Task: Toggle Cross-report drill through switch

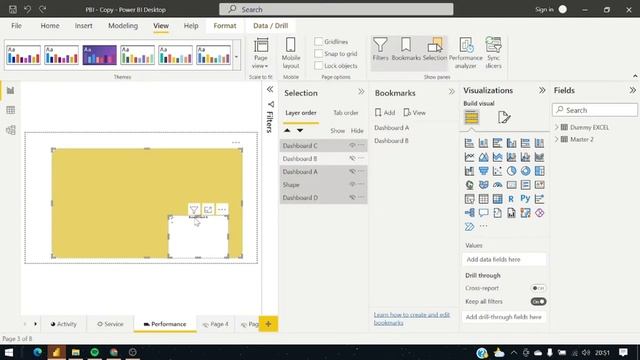Action: pyautogui.click(x=538, y=288)
